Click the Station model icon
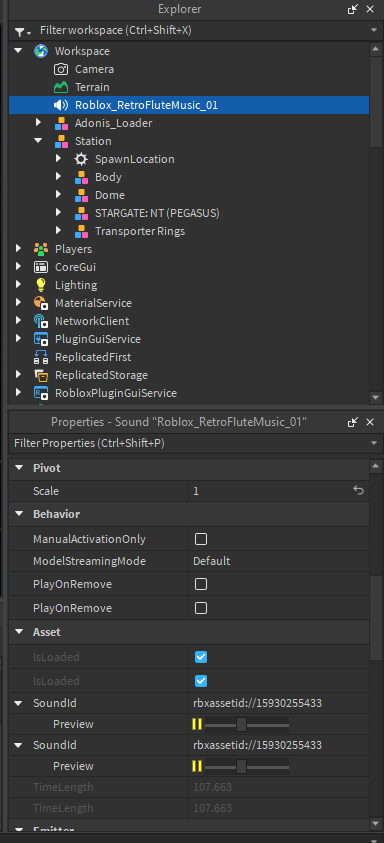 (61, 141)
